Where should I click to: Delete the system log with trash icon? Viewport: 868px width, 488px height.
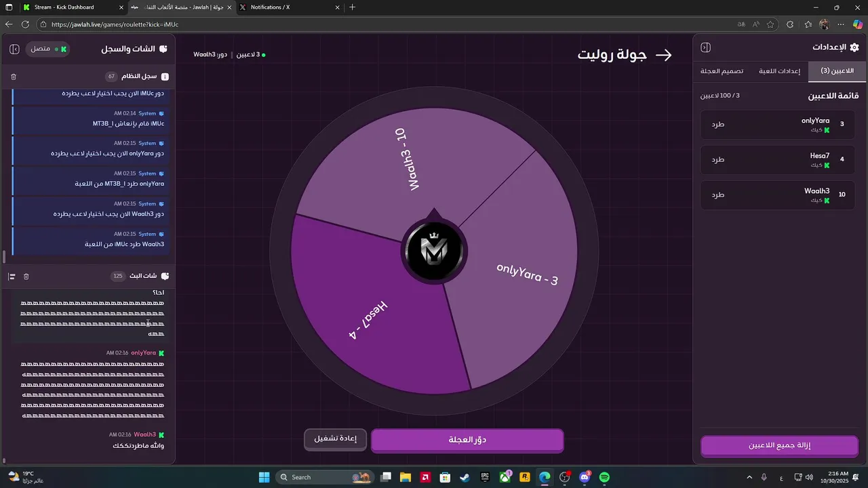click(x=14, y=77)
